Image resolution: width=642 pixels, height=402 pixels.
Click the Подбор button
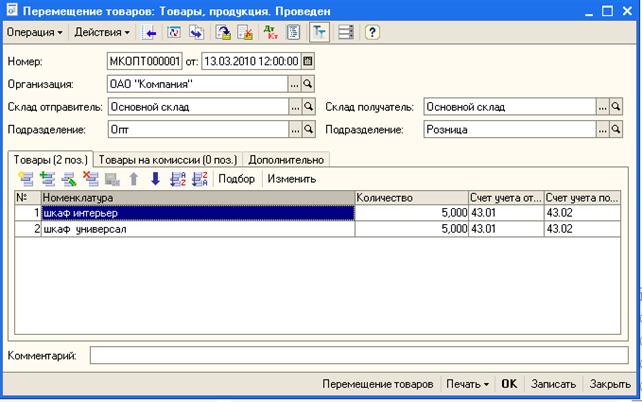click(237, 179)
